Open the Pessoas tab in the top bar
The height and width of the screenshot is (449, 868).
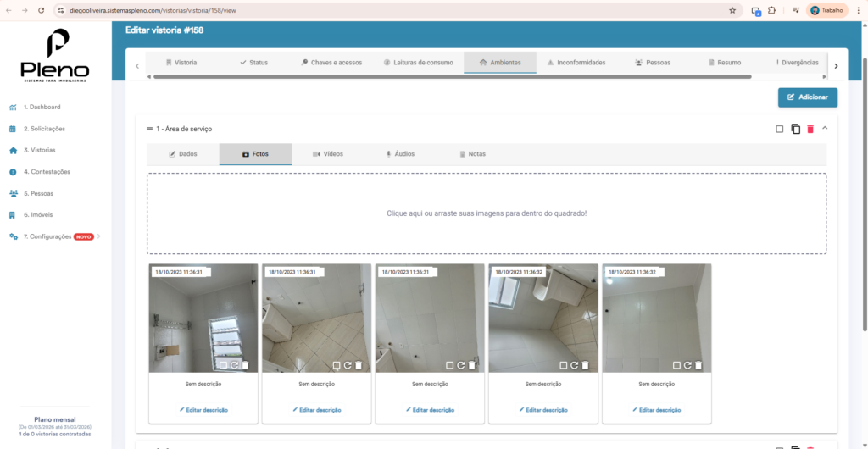[652, 63]
